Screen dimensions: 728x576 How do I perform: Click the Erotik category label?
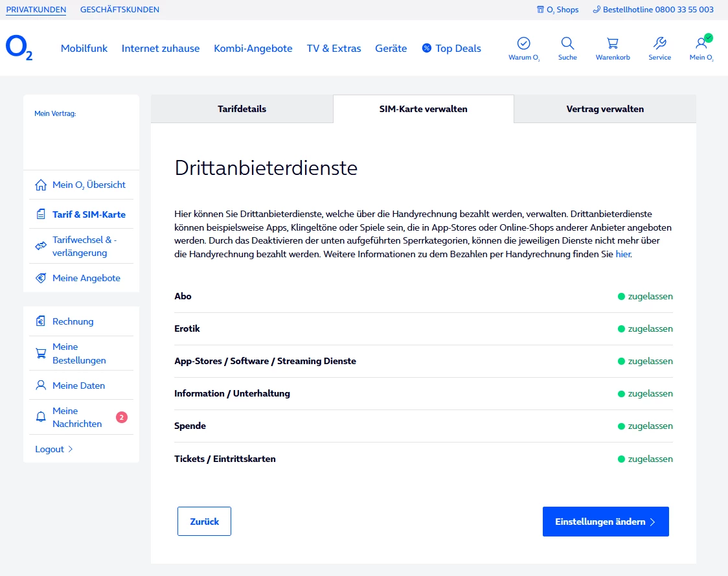(187, 329)
